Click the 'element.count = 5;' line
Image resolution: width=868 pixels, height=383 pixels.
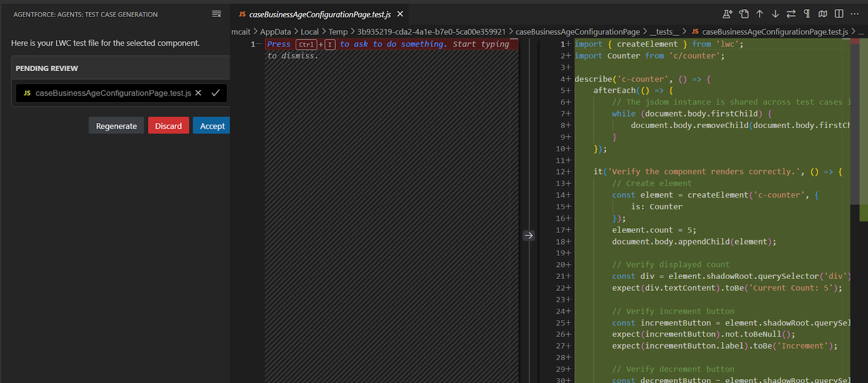(654, 230)
